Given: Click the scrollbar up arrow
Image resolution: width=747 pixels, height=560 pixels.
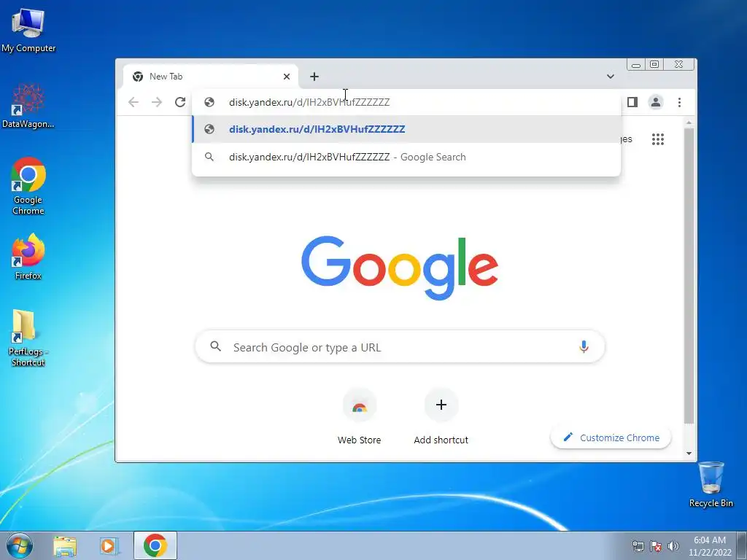Looking at the screenshot, I should click(689, 122).
